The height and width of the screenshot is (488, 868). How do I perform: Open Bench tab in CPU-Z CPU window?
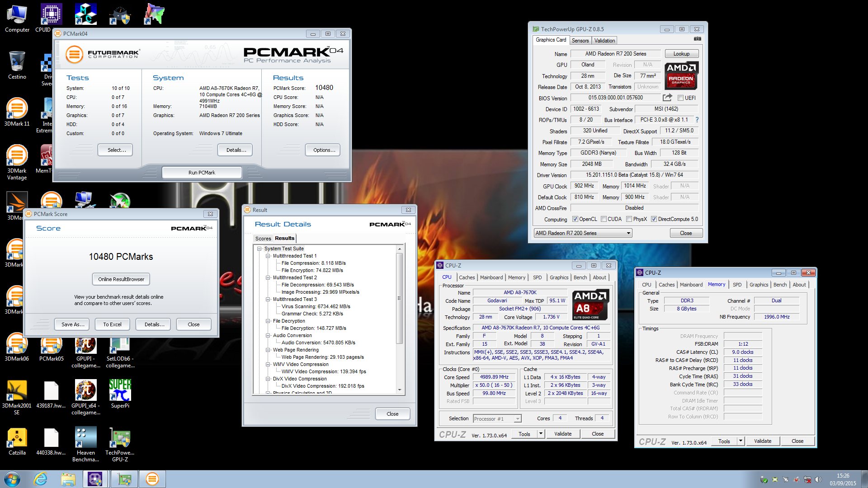580,277
